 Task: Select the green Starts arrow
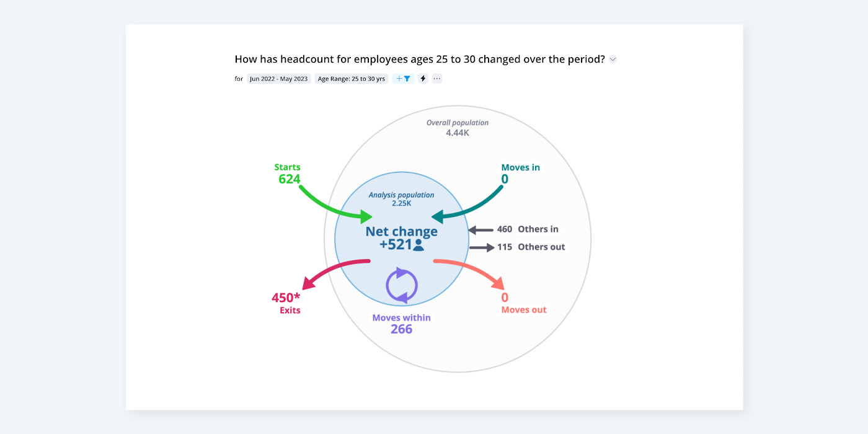pos(337,203)
